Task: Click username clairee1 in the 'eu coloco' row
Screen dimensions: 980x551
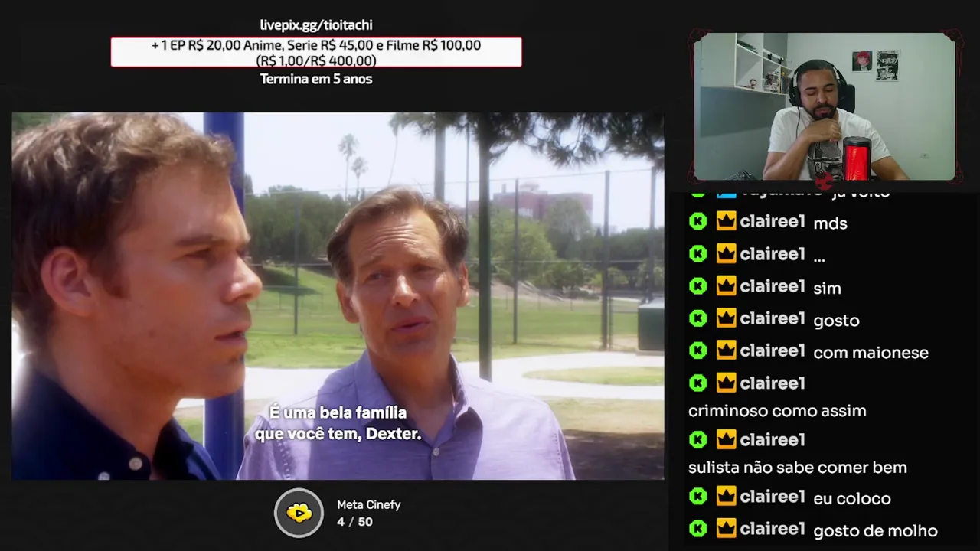Action: pos(773,497)
